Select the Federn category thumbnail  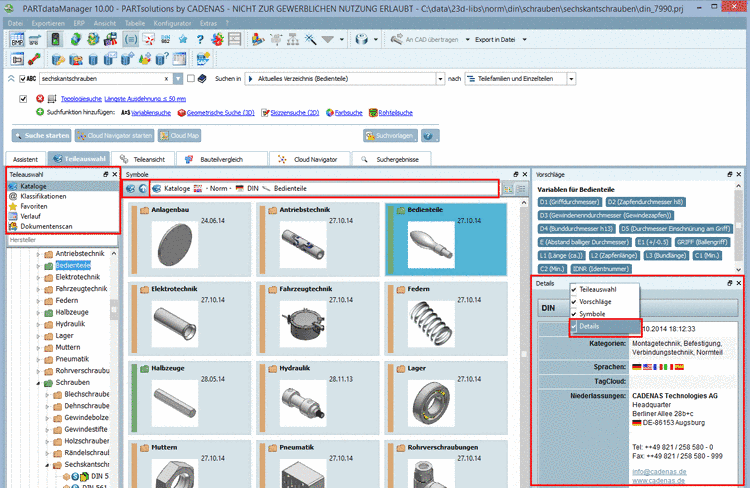point(446,319)
